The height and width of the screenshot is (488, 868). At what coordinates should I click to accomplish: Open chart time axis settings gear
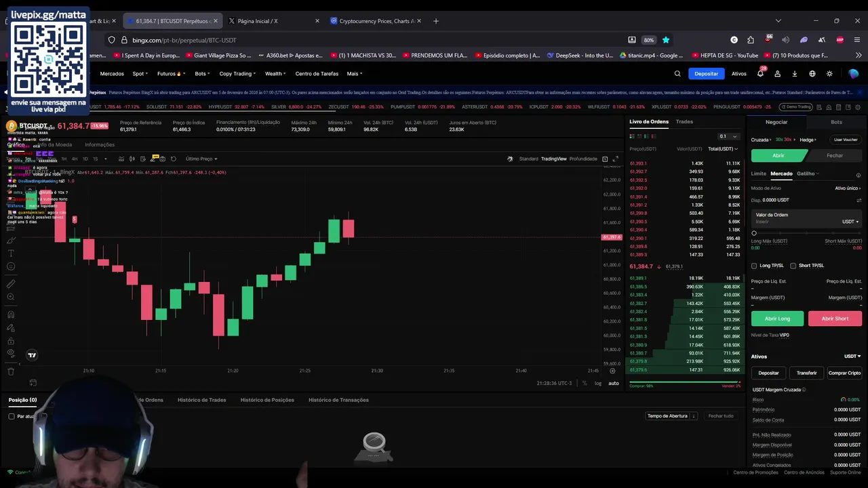(x=612, y=371)
